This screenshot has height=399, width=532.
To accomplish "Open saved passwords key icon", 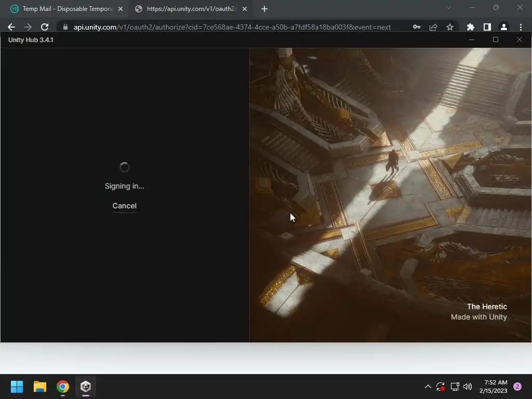I will (x=417, y=27).
